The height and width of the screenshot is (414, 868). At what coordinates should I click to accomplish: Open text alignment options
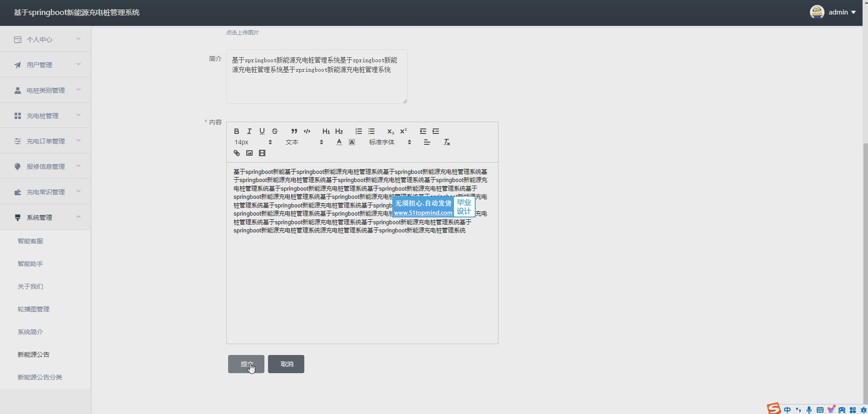pos(427,142)
